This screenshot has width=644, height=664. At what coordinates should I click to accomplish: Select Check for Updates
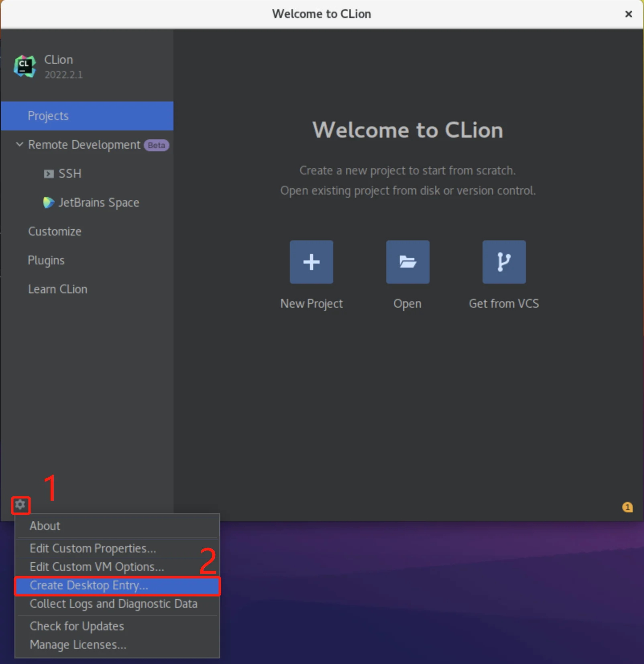[77, 626]
